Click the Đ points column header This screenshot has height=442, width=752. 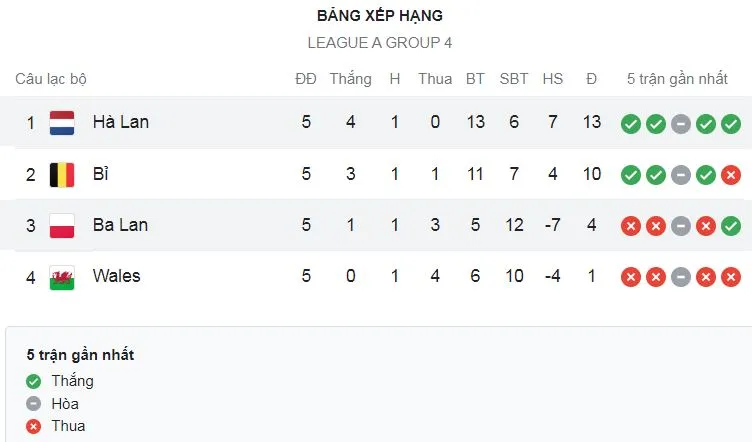tap(591, 79)
